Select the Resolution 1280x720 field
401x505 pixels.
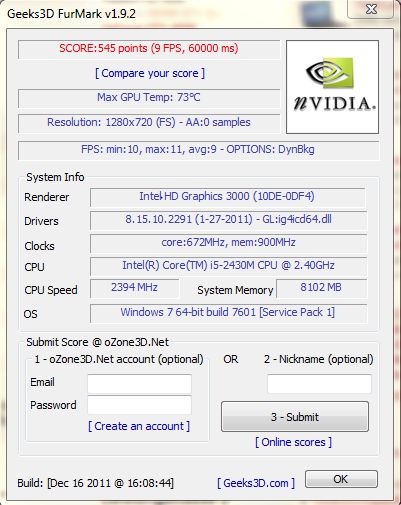(149, 123)
